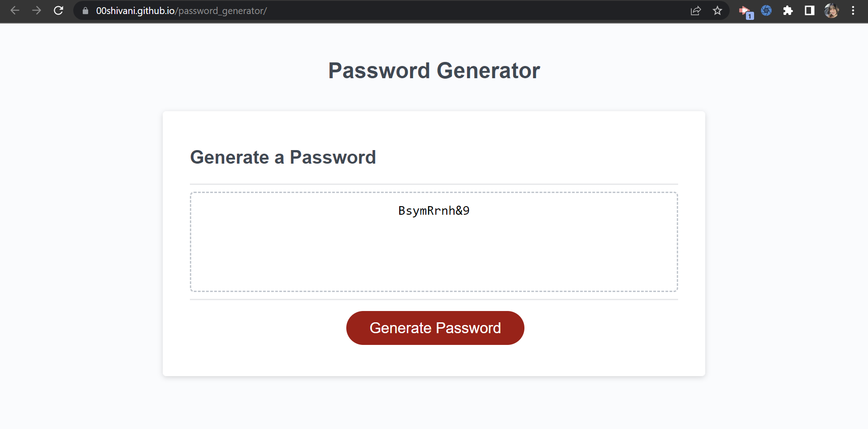Open Chrome's three-dot menu
The image size is (868, 429).
854,10
